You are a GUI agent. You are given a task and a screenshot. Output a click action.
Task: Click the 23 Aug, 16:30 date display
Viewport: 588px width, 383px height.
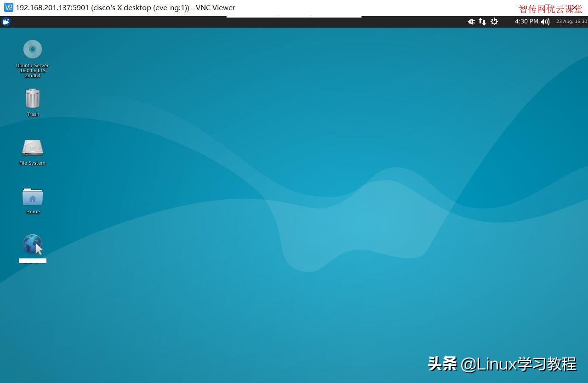click(x=571, y=21)
